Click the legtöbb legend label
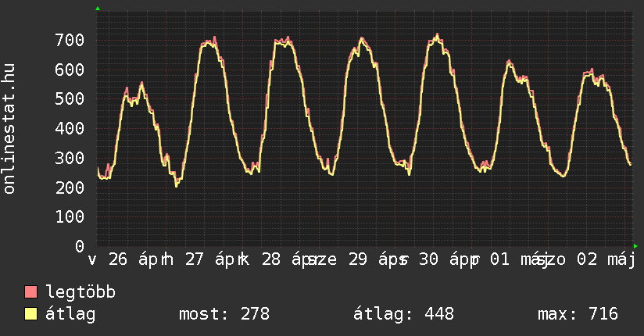 80,291
